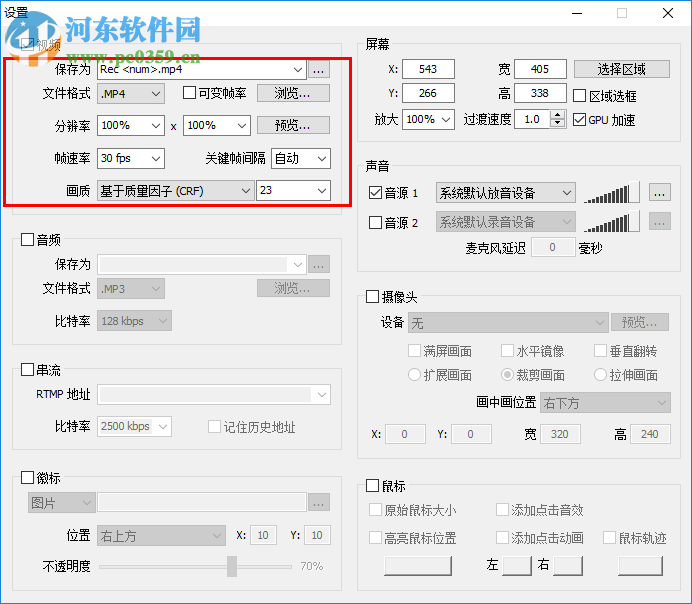Increase 过渡速度 with the up arrow

point(558,115)
